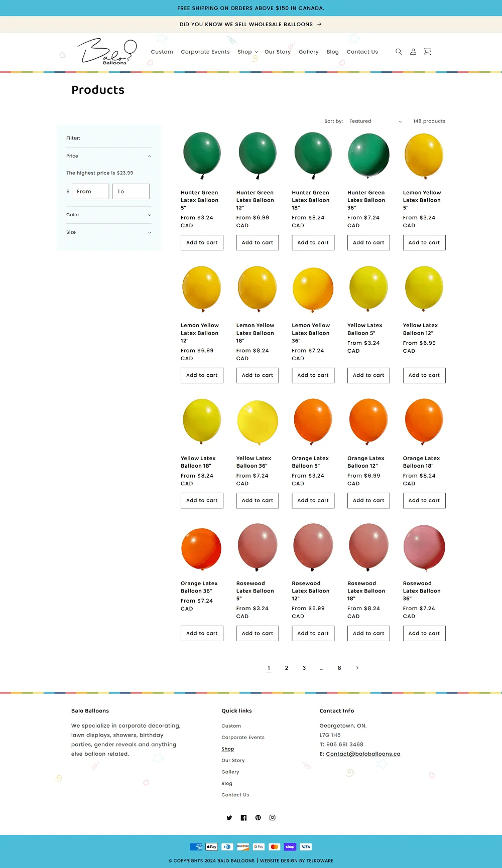Image resolution: width=502 pixels, height=868 pixels.
Task: Open the account login icon
Action: [413, 52]
